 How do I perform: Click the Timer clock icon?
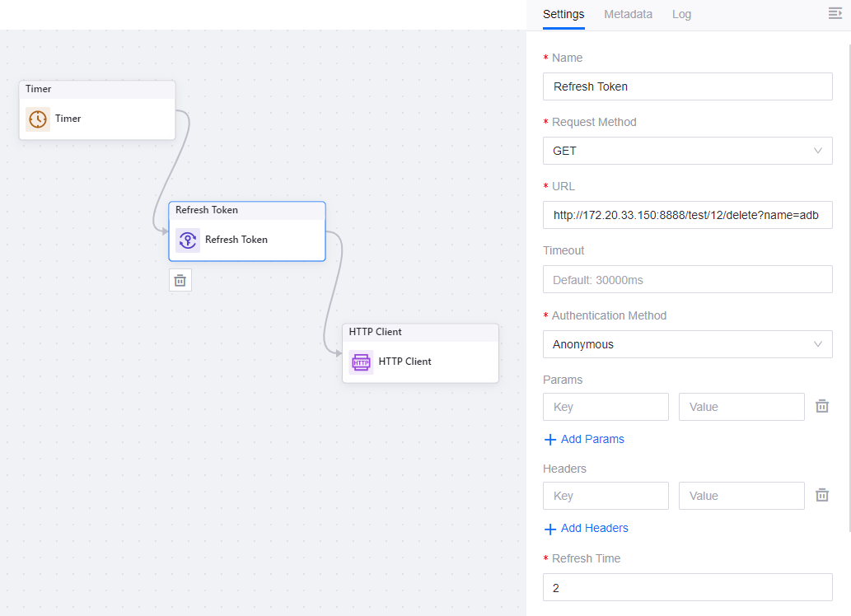[37, 119]
